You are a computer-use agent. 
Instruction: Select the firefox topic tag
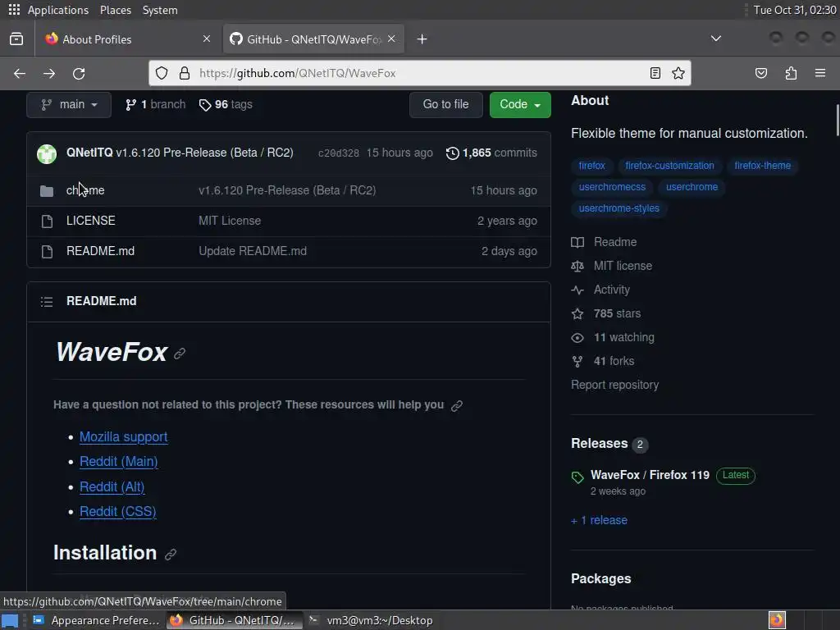[x=591, y=166]
